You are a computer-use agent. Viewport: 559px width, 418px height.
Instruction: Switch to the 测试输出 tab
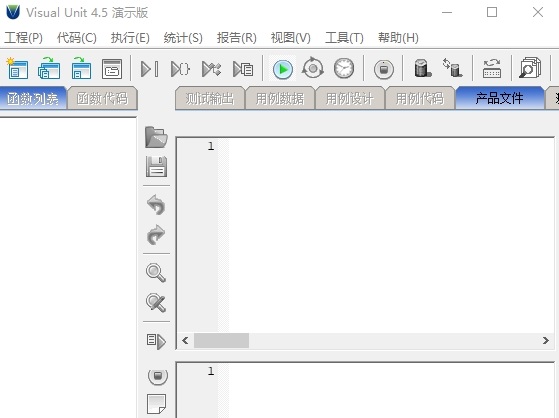tap(210, 98)
